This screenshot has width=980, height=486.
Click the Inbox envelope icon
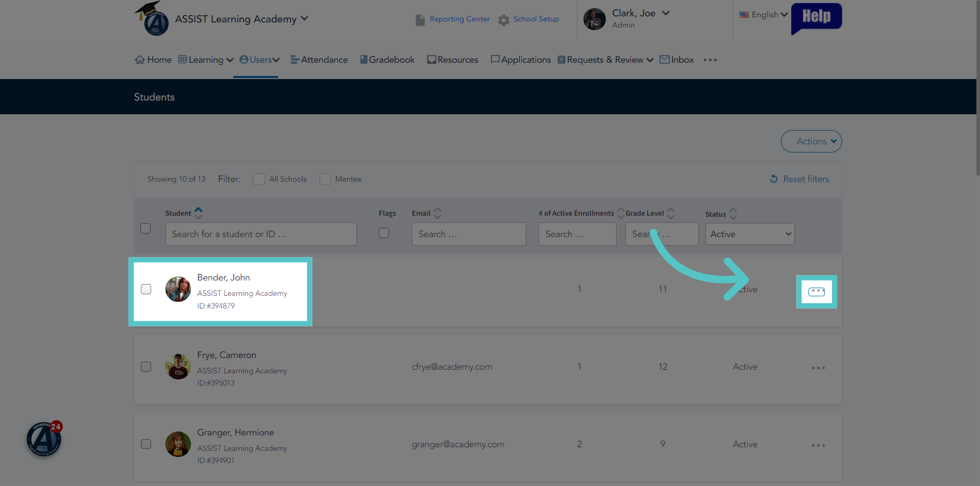665,60
